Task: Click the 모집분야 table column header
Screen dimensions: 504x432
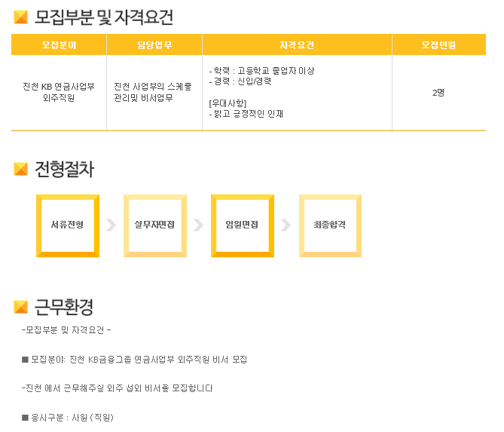Action: click(59, 45)
